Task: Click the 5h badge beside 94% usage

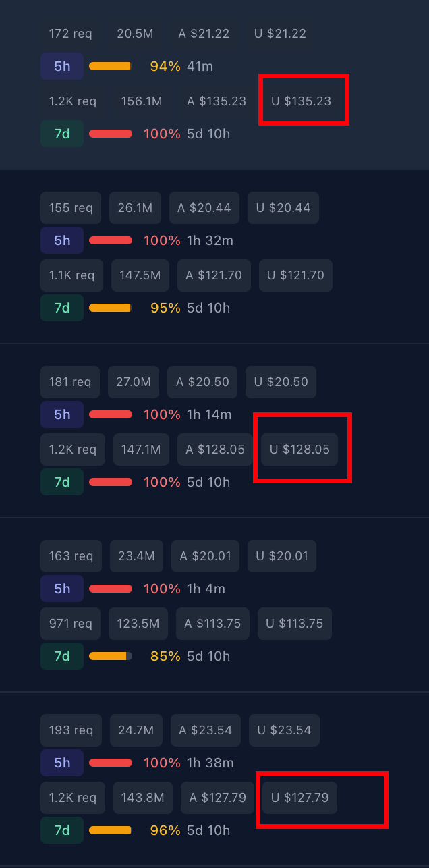Action: point(62,66)
